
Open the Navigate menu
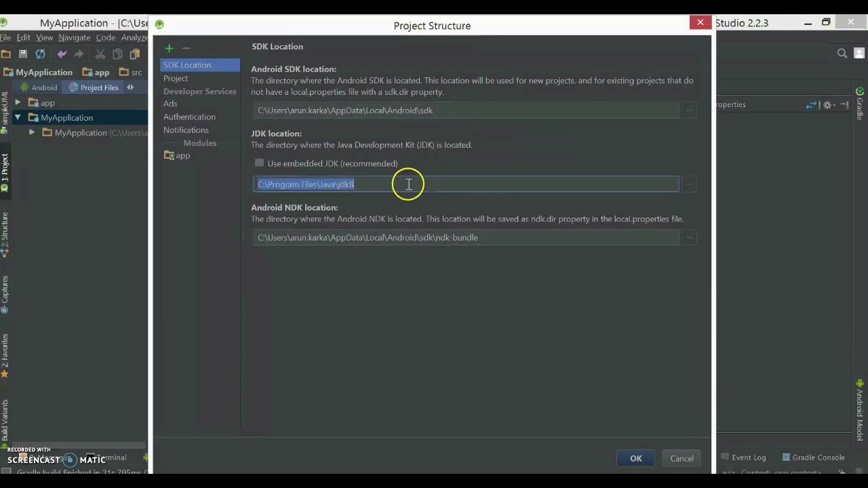(x=75, y=38)
